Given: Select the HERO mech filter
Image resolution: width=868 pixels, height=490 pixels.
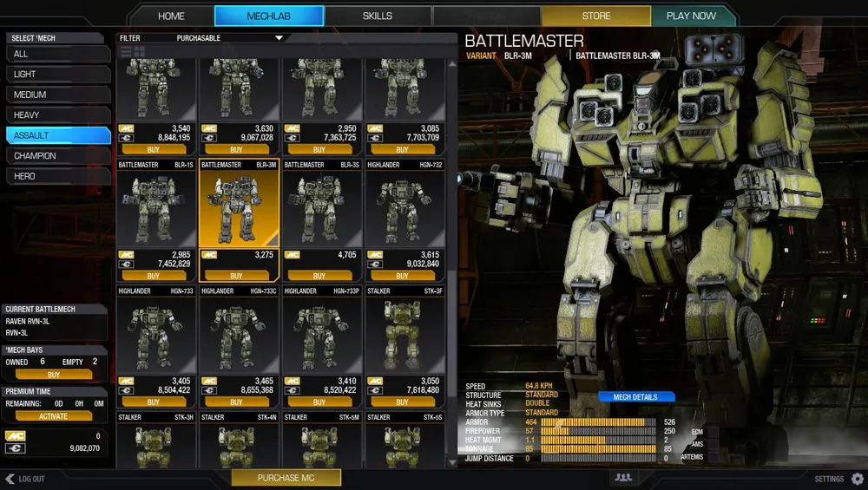Looking at the screenshot, I should tap(58, 176).
